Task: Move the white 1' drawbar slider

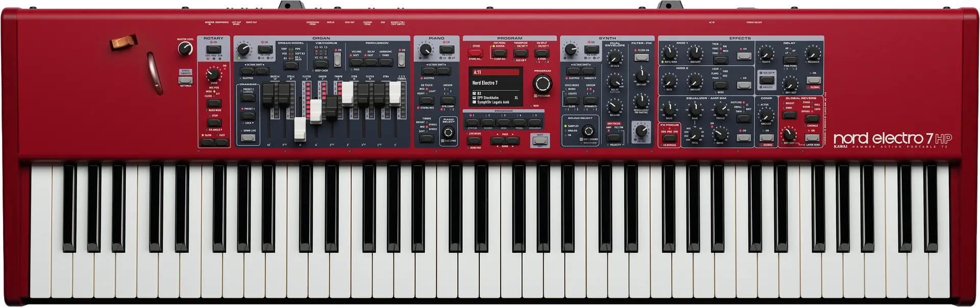Action: (395, 93)
